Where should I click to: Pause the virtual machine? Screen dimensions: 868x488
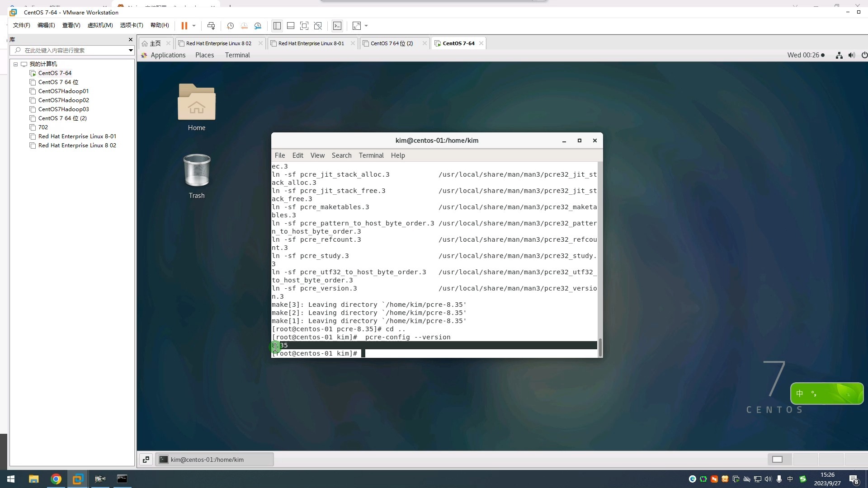(x=184, y=26)
